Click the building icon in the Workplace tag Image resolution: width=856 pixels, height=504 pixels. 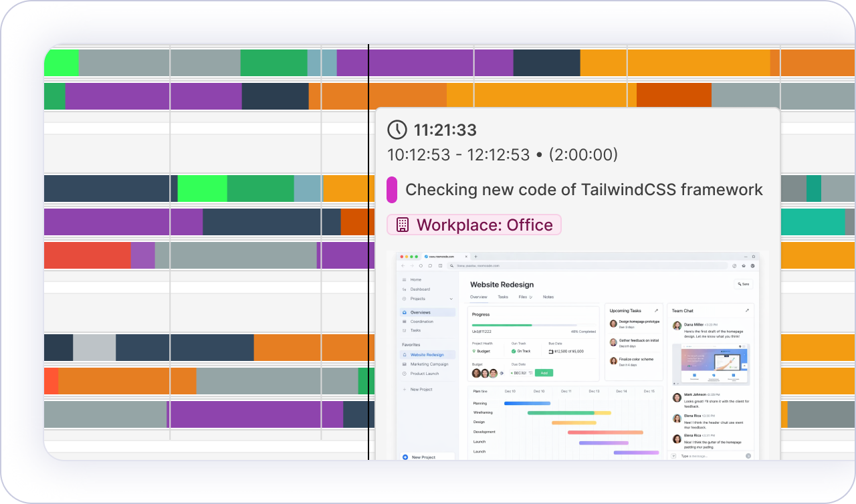click(402, 225)
